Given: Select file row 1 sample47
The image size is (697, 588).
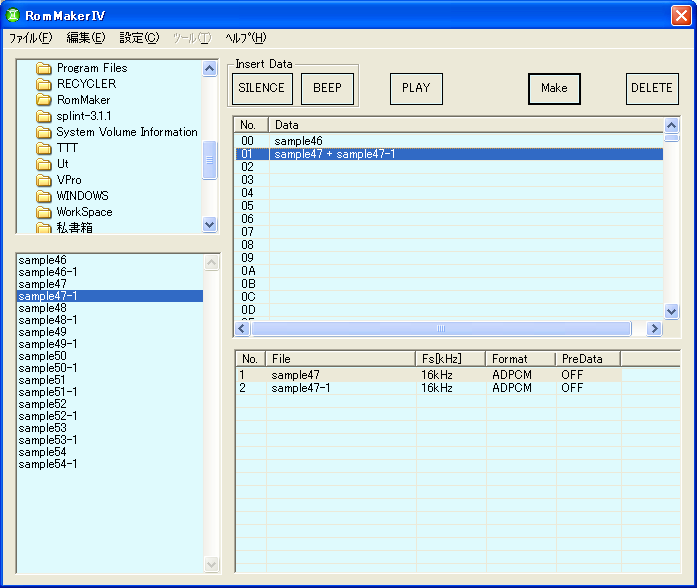Looking at the screenshot, I should 429,375.
